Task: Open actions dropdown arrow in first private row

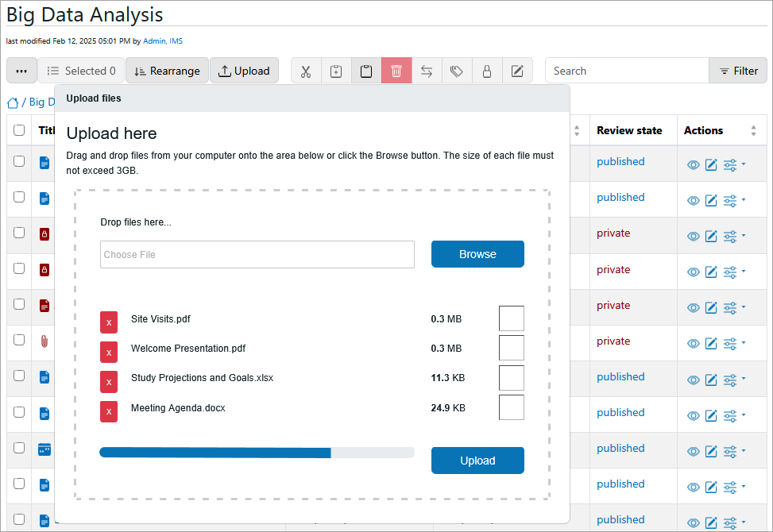Action: (x=744, y=236)
